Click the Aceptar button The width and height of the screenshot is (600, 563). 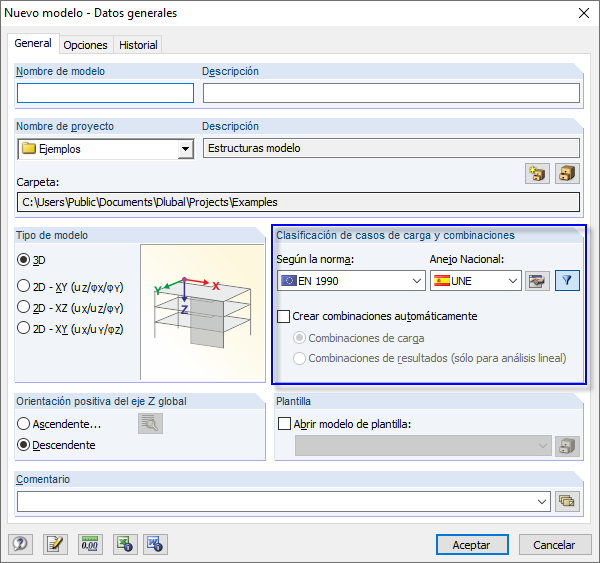[x=472, y=545]
